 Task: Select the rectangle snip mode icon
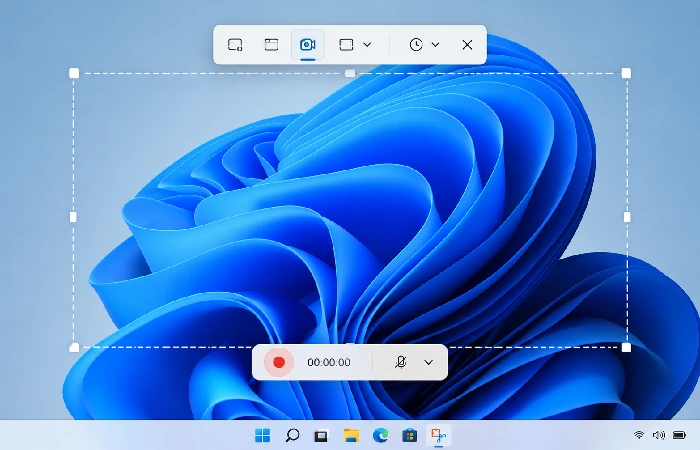235,45
